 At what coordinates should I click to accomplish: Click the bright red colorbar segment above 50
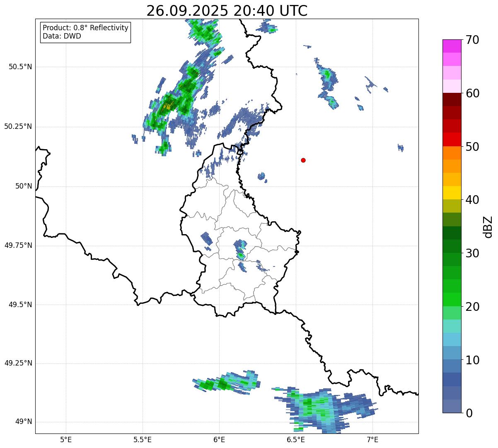point(452,139)
